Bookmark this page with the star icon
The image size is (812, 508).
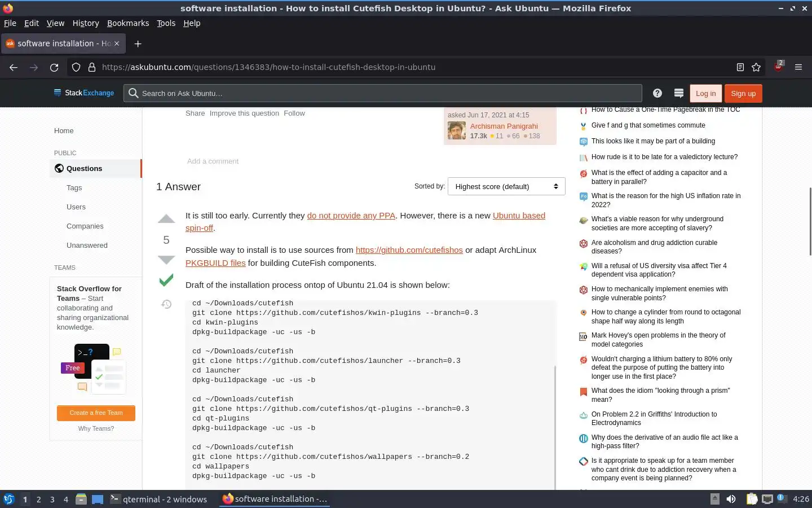pos(756,67)
